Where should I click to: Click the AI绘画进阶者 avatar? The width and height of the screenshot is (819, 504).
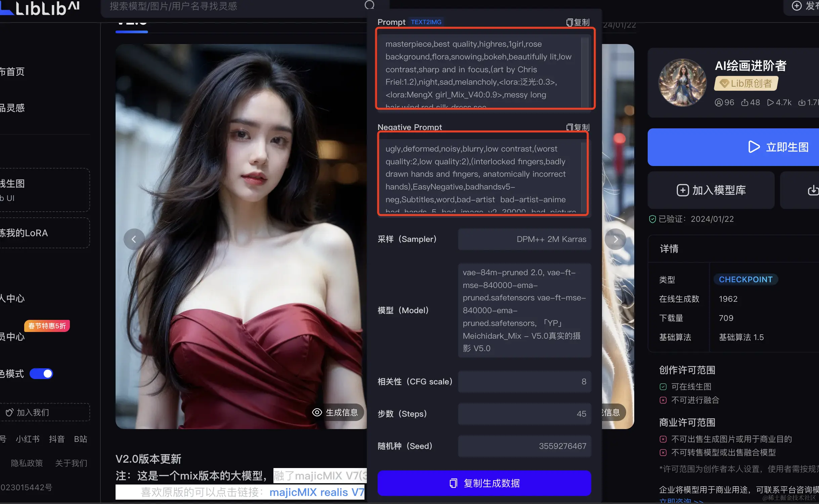click(682, 83)
